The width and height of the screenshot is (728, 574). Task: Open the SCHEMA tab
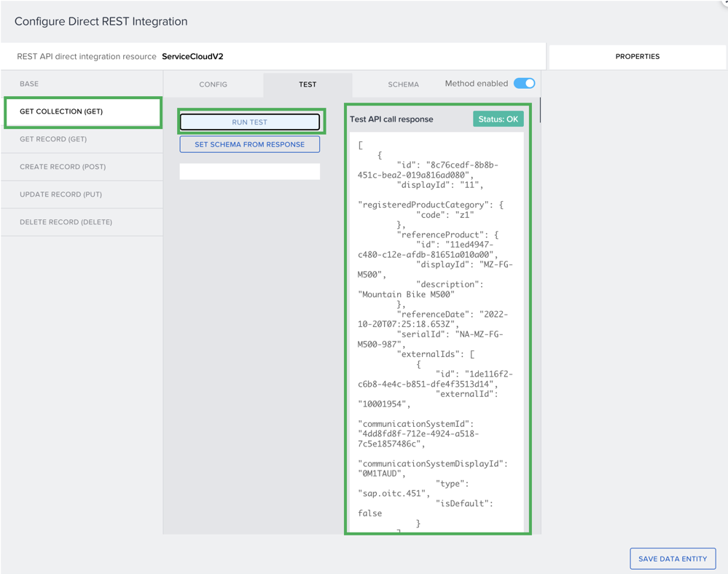[403, 84]
